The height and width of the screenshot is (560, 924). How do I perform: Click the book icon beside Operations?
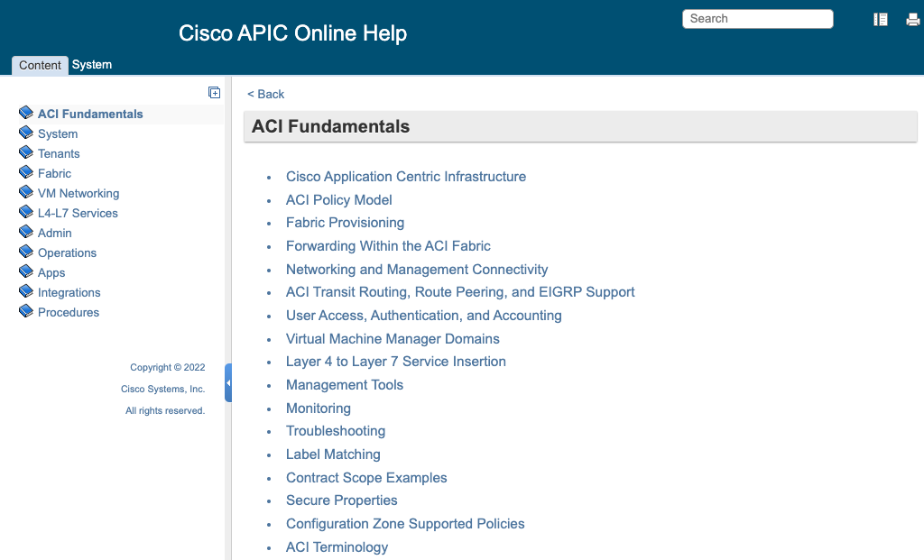[26, 252]
